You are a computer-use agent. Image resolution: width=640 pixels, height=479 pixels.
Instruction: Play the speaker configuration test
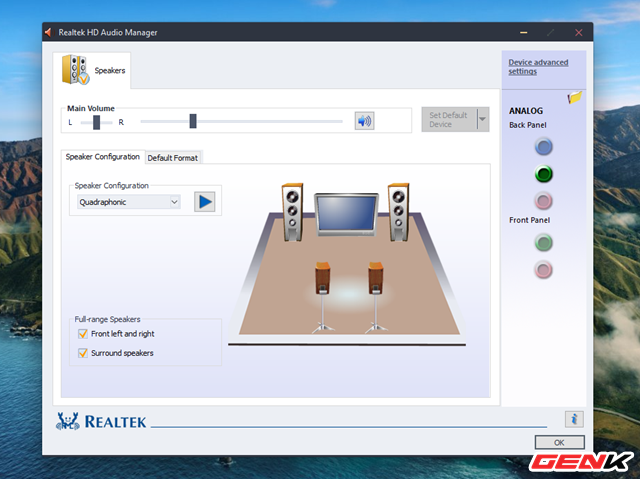pos(204,201)
